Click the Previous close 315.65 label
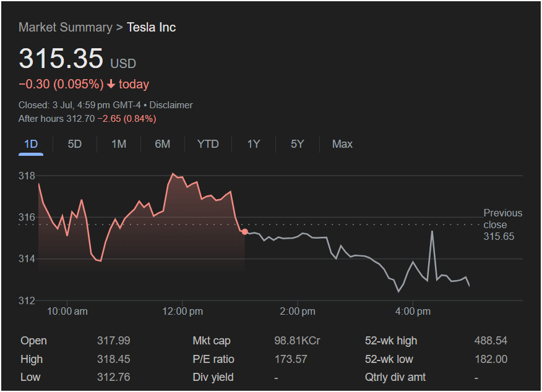 (x=502, y=225)
